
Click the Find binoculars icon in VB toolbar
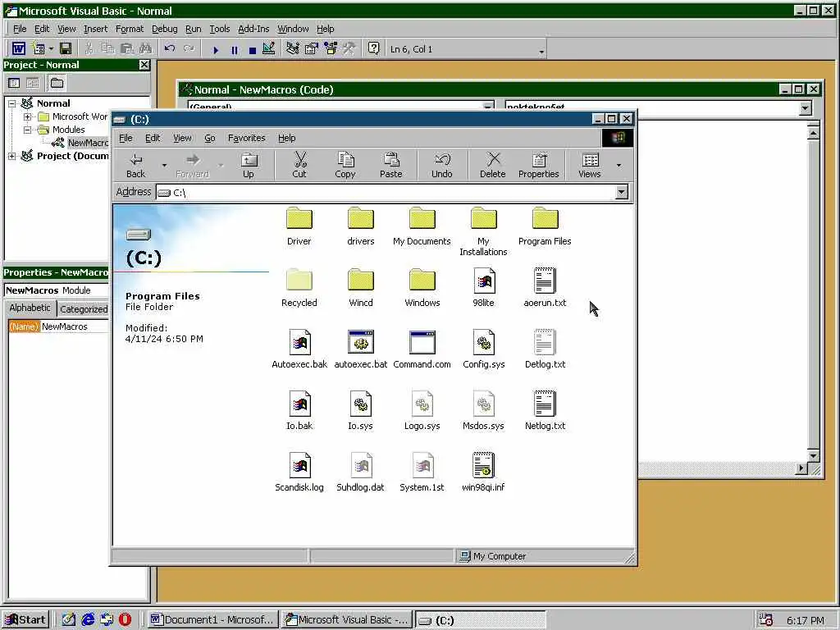145,48
